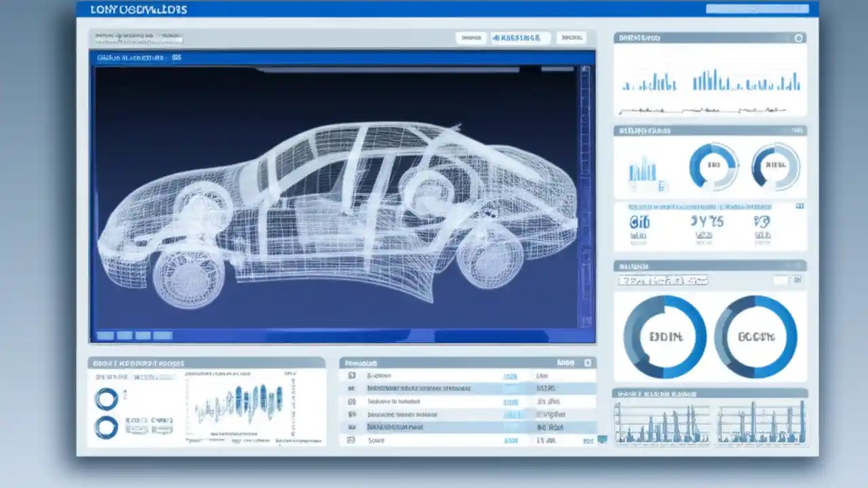This screenshot has height=488, width=868.
Task: Select the first pagination square below the viewport
Action: click(x=106, y=334)
